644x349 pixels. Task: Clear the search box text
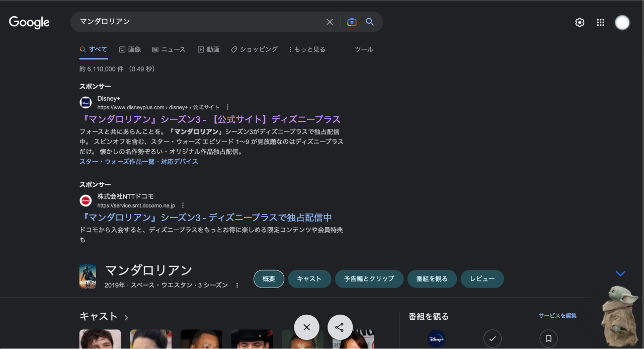(330, 22)
